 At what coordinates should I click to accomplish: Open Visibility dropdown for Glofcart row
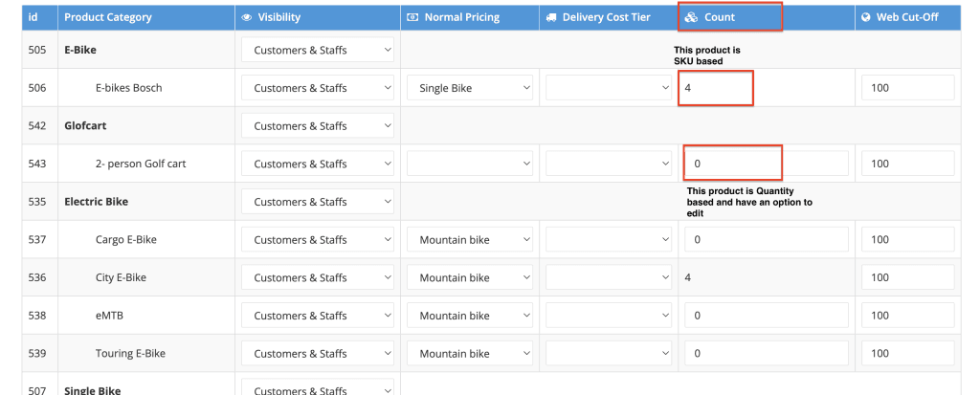click(318, 126)
